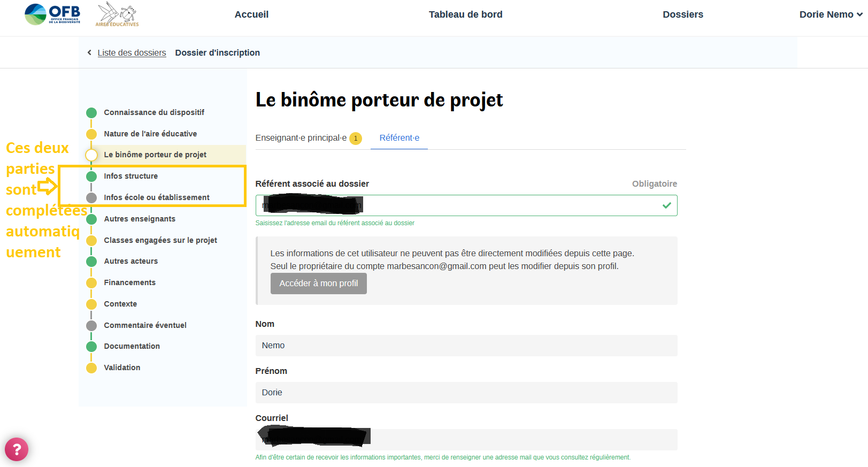Open the Dossiers menu
The width and height of the screenshot is (868, 467).
point(682,14)
